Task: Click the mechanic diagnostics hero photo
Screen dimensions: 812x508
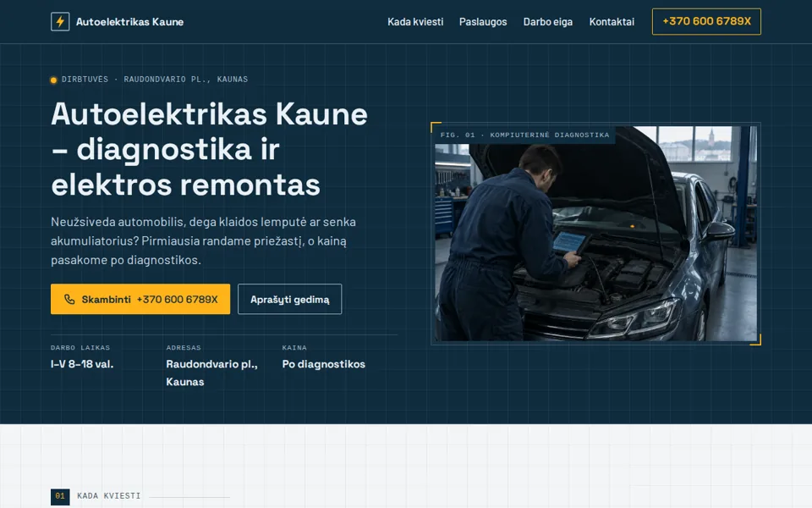Action: (x=595, y=234)
